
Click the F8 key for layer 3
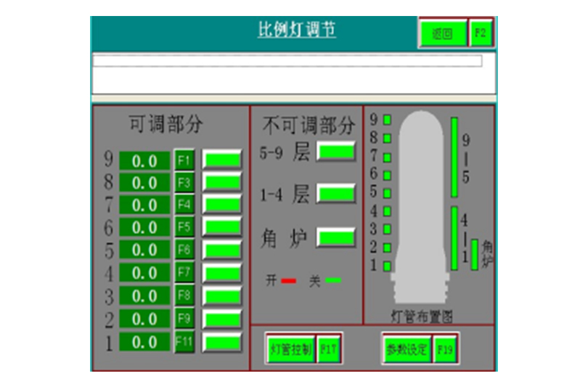[184, 295]
